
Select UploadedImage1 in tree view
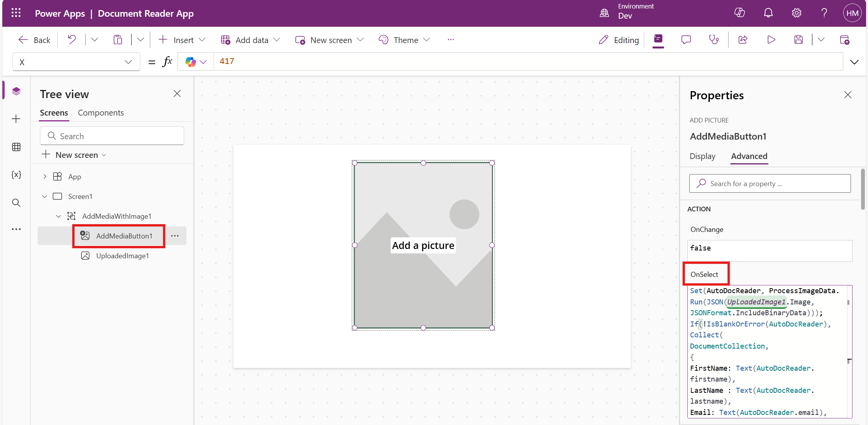(123, 256)
